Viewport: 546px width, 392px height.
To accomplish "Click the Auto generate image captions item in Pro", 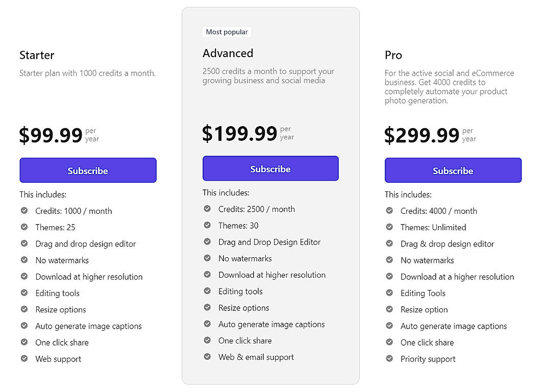I will click(454, 326).
